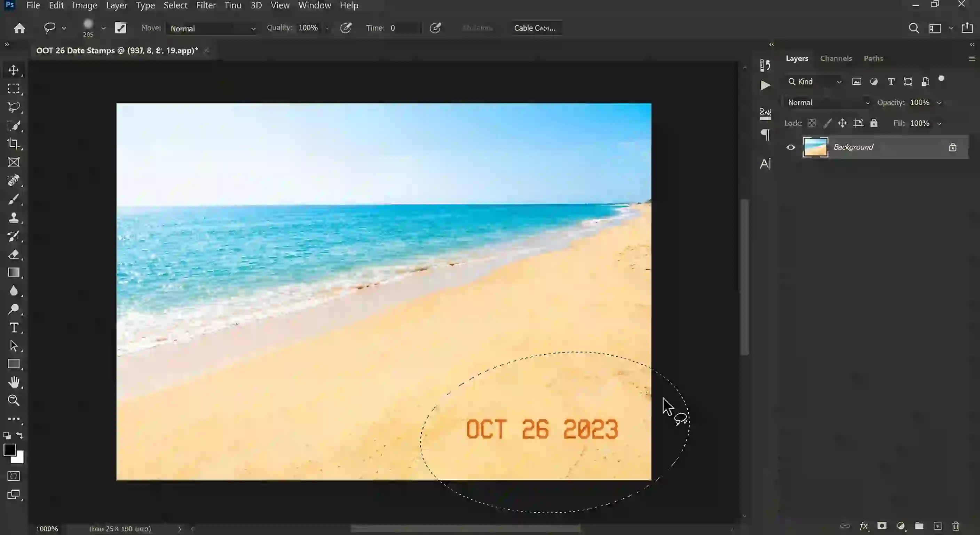Add a new layer
Image resolution: width=980 pixels, height=535 pixels.
(938, 526)
